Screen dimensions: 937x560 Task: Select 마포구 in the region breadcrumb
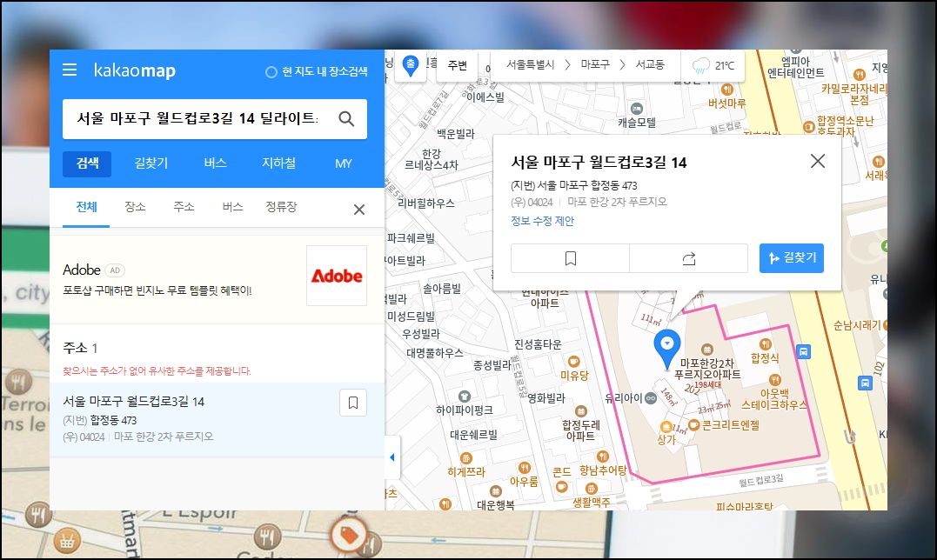pyautogui.click(x=595, y=64)
